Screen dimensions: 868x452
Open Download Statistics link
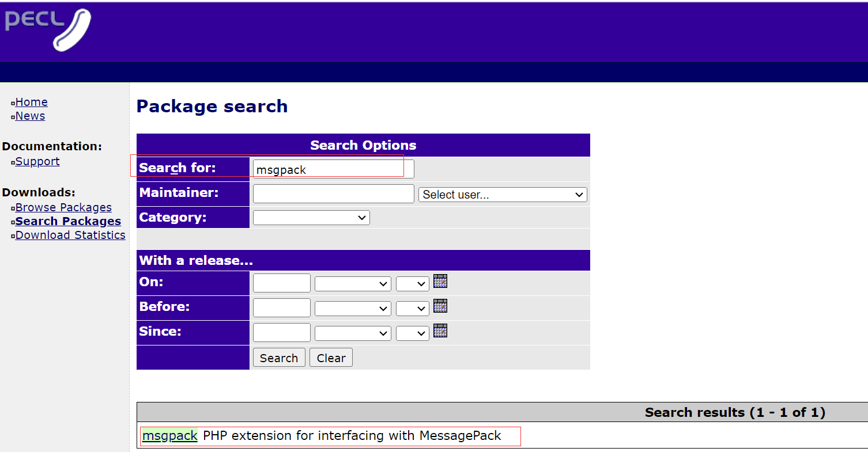click(70, 235)
